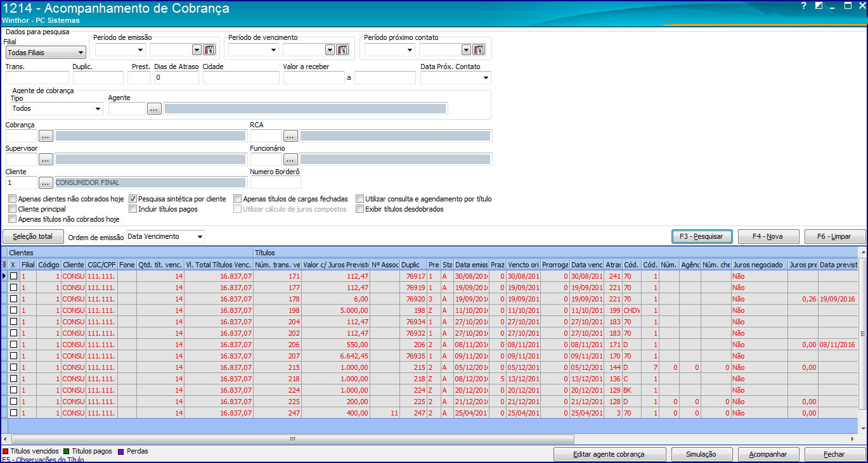Check Apenas títulos de cargas fechadas
The width and height of the screenshot is (868, 463).
coord(238,199)
